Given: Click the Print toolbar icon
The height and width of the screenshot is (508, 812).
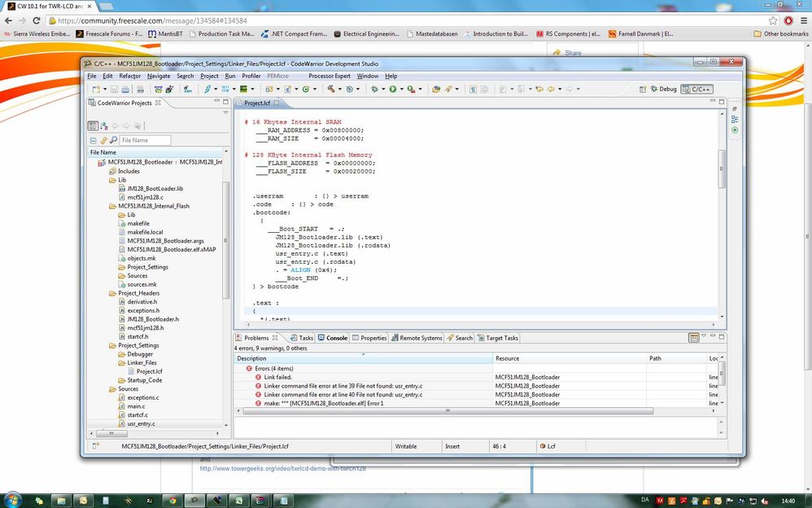Looking at the screenshot, I should (x=124, y=90).
